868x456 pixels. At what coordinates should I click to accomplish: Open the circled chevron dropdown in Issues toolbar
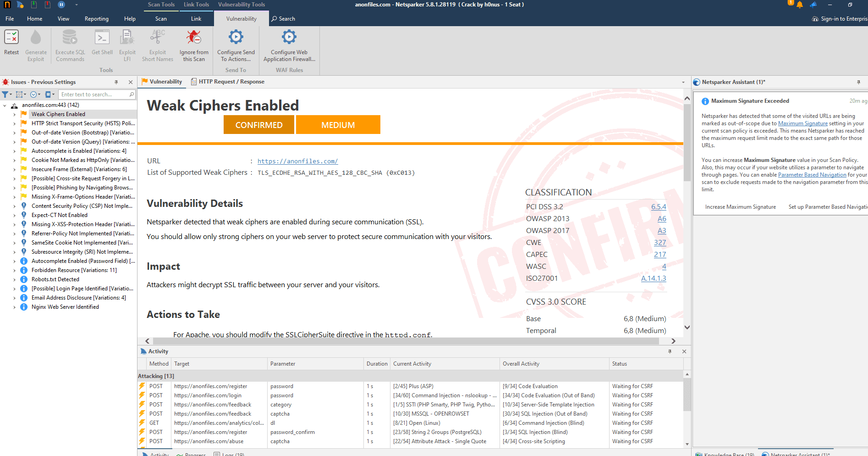pos(35,95)
